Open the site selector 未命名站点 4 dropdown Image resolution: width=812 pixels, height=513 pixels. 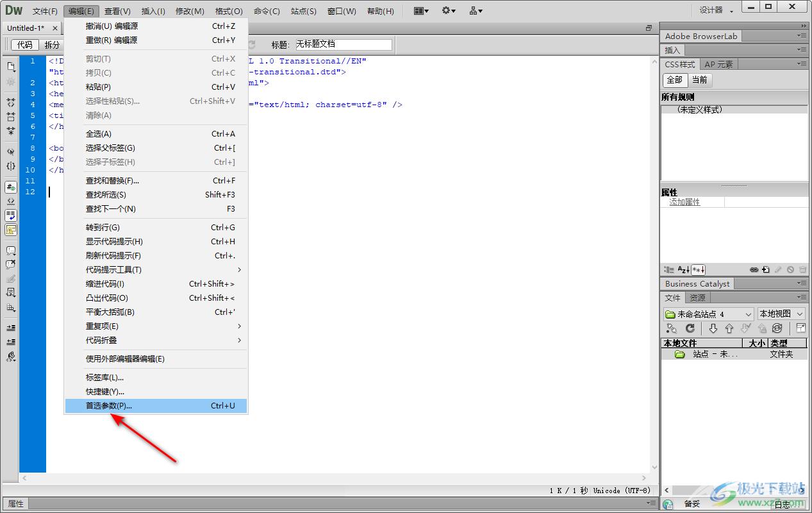pyautogui.click(x=709, y=314)
